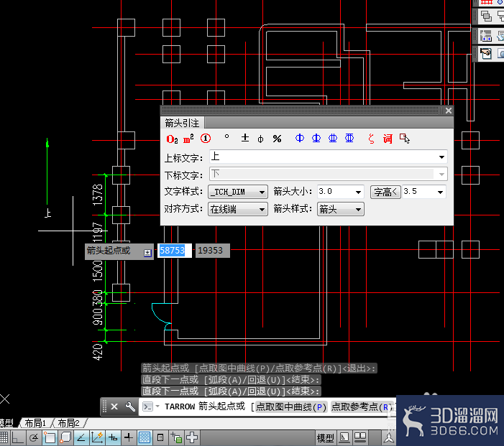Expand the 上标文字 dropdown list
This screenshot has height=446, width=504.
(x=441, y=157)
